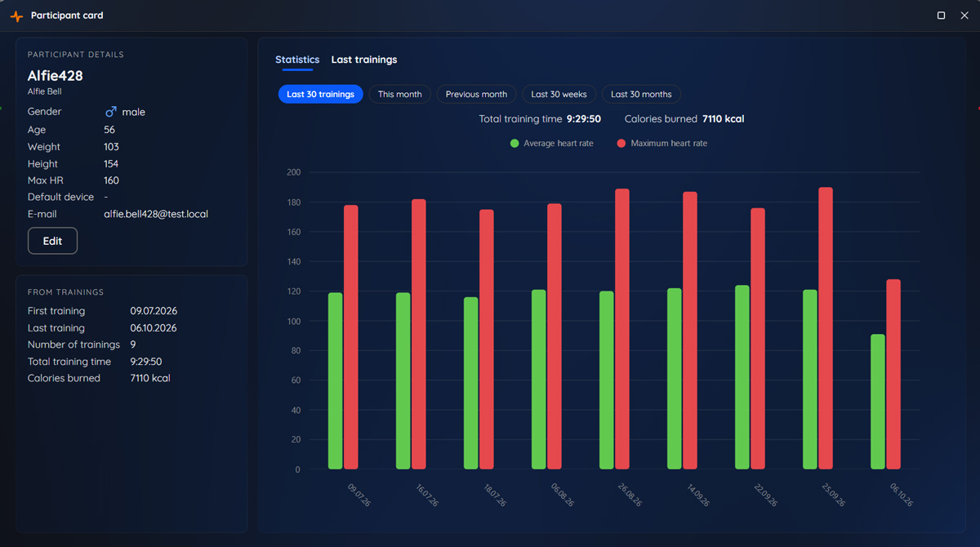Click the Height value 154
The height and width of the screenshot is (547, 980).
point(112,164)
